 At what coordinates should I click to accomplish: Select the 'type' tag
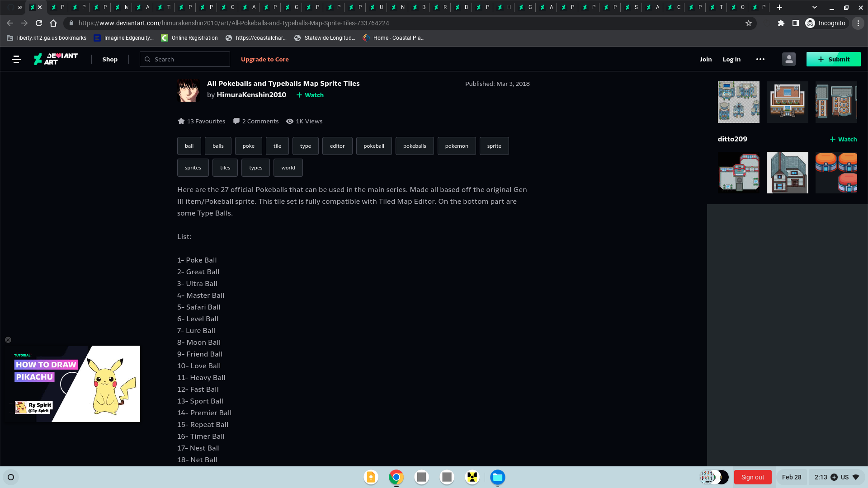click(306, 146)
